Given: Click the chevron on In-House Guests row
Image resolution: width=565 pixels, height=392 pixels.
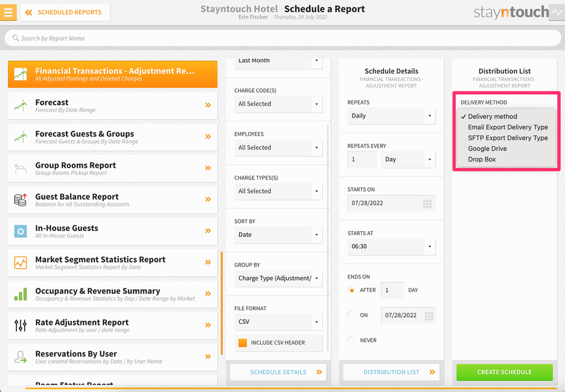Looking at the screenshot, I should (x=208, y=230).
